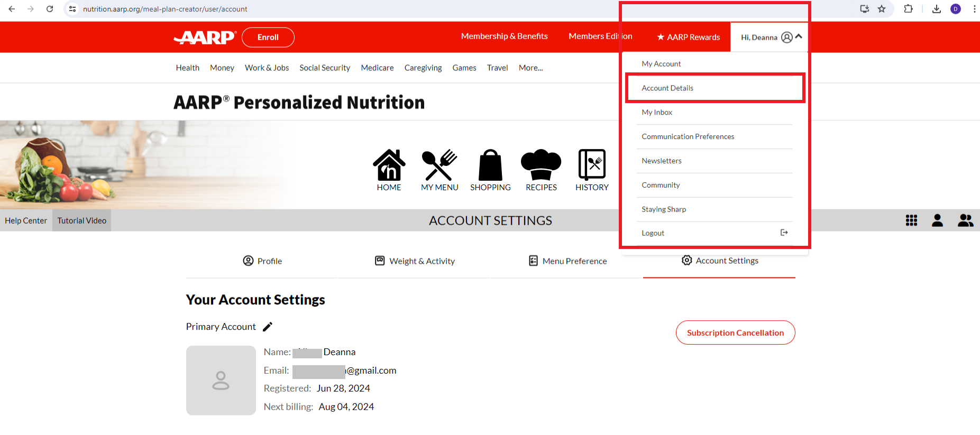The height and width of the screenshot is (435, 980).
Task: Go to Work & Jobs section
Action: coord(267,68)
